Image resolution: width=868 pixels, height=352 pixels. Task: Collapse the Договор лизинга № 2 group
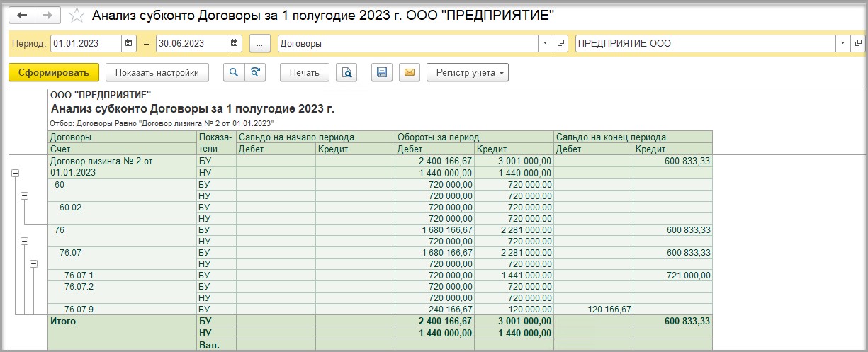coord(15,173)
